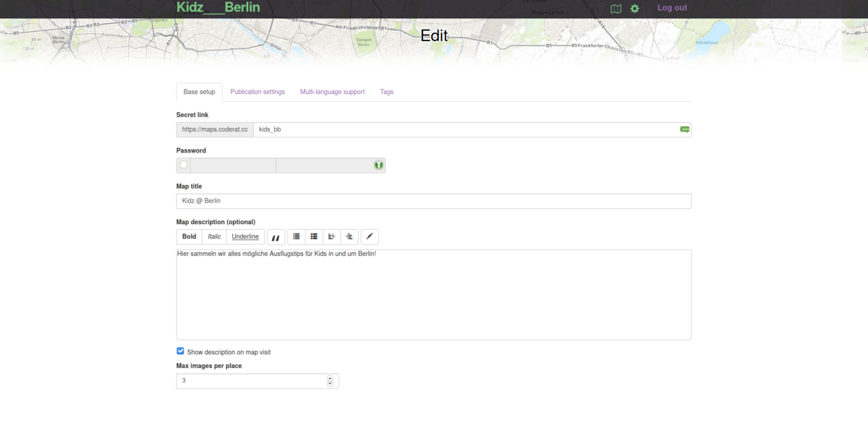Decrement Max images per place with the stepper
This screenshot has height=425, width=868.
(x=330, y=383)
